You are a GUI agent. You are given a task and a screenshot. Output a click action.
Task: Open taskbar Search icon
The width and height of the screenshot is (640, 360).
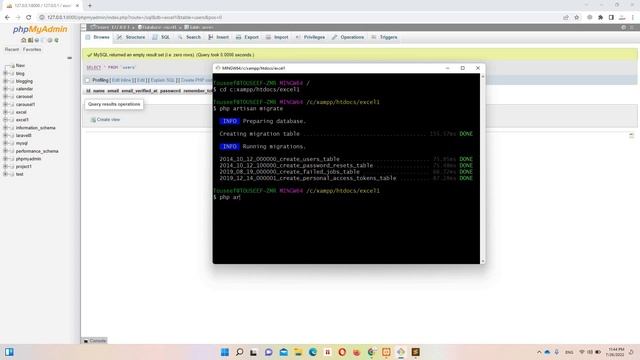(240, 352)
